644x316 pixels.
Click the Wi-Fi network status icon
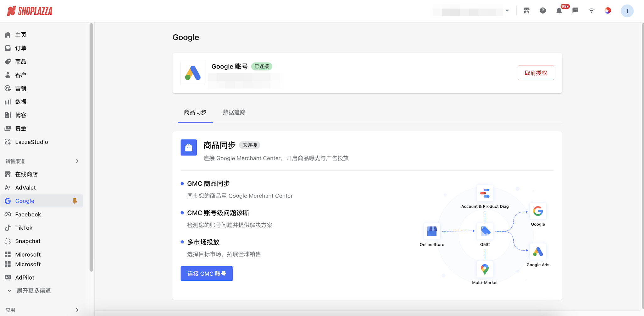coord(591,11)
